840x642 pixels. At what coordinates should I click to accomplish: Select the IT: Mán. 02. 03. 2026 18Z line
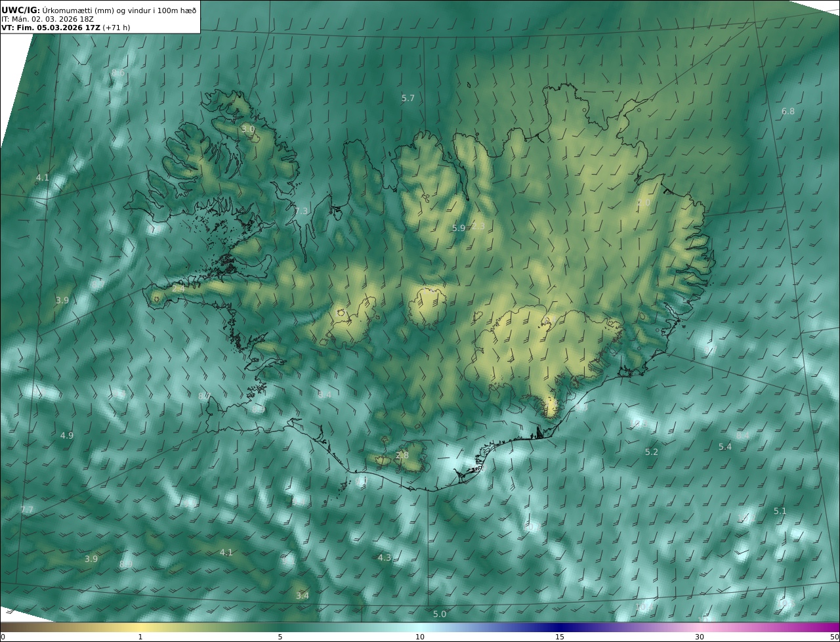point(49,19)
